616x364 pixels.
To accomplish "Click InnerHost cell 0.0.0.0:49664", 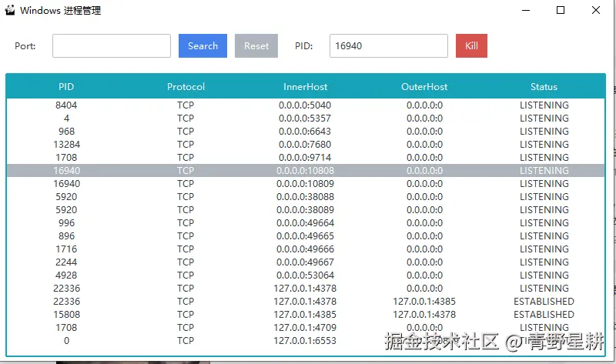I will tap(305, 223).
